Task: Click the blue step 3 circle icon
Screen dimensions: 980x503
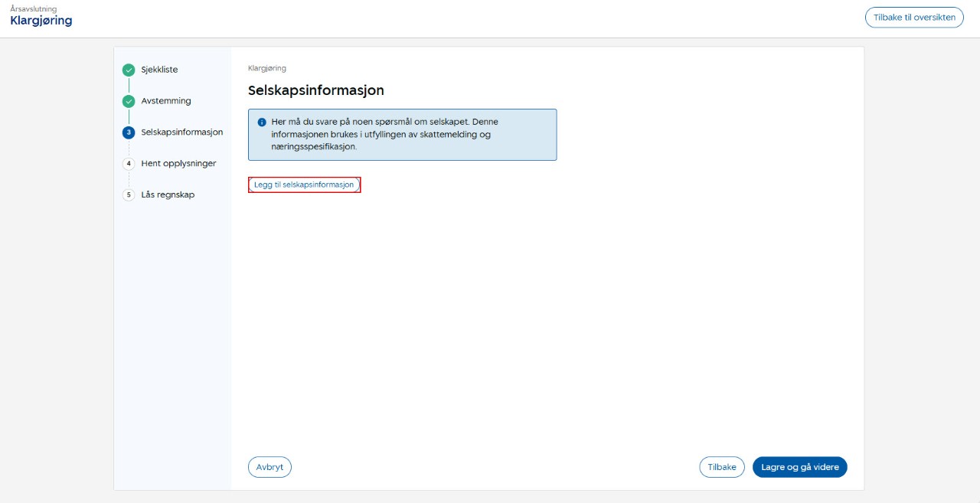Action: point(129,132)
